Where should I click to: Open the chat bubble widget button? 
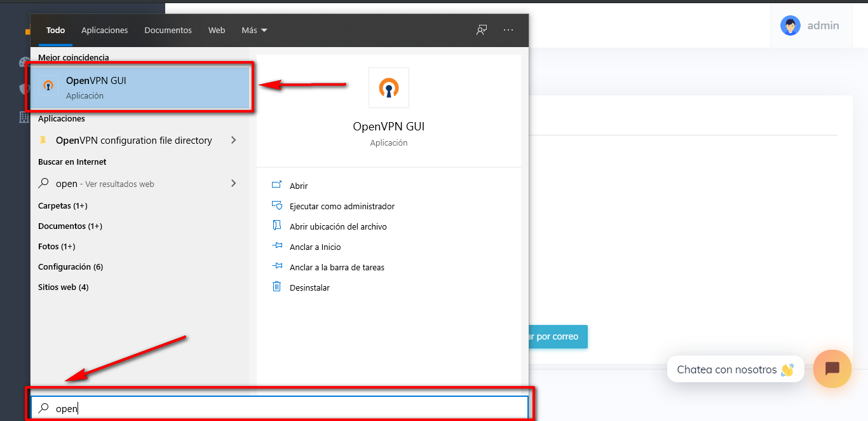832,369
